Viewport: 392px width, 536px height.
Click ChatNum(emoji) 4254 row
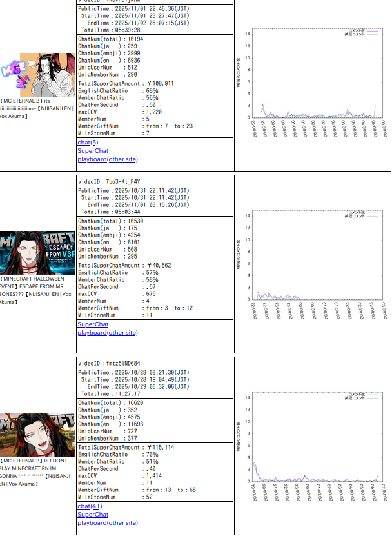tap(109, 235)
